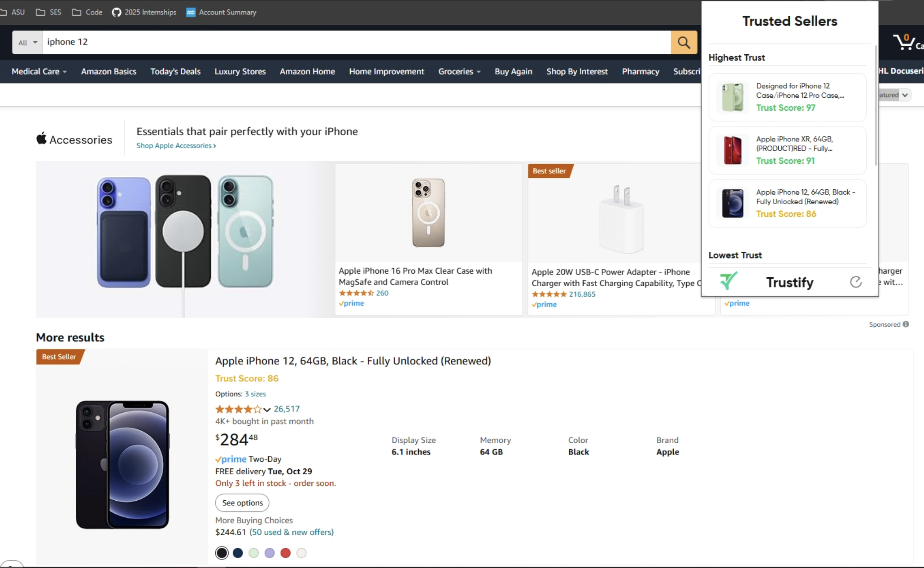Choose the purple color swatch
This screenshot has width=924, height=568.
[270, 553]
